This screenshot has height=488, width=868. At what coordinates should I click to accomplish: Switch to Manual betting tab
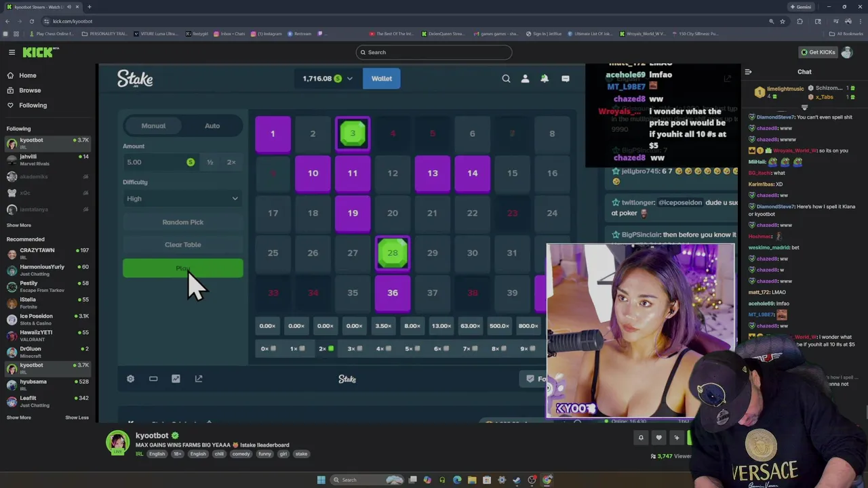coord(153,125)
